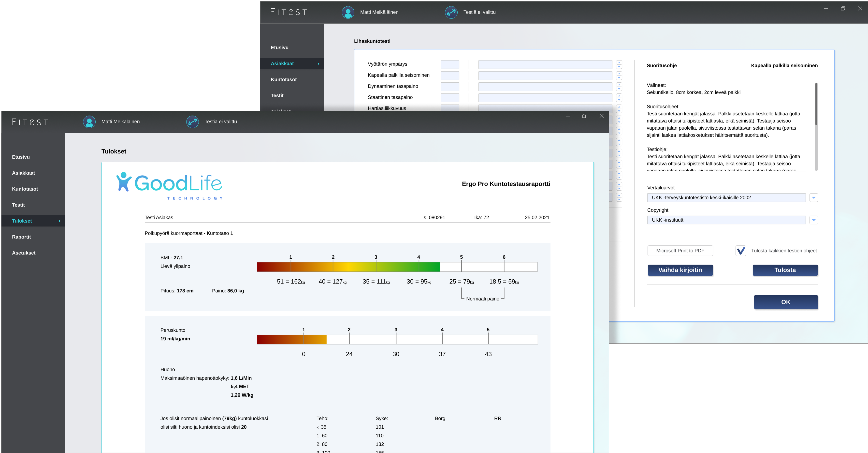Open Asiakkaat in front window sidebar
This screenshot has height=453, width=868.
click(24, 173)
